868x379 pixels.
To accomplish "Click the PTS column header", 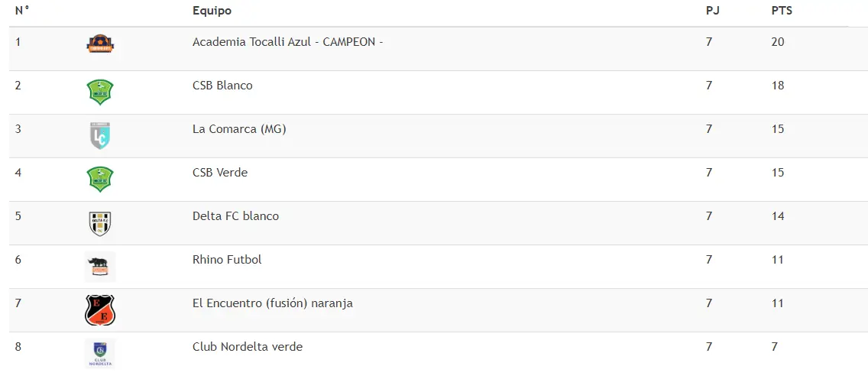I will click(x=782, y=11).
